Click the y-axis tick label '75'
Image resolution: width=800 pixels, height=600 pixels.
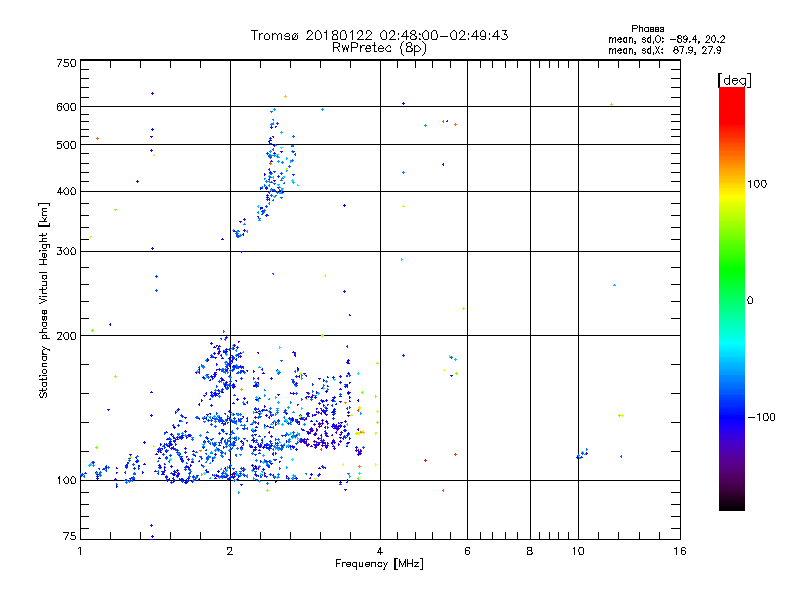pyautogui.click(x=70, y=536)
